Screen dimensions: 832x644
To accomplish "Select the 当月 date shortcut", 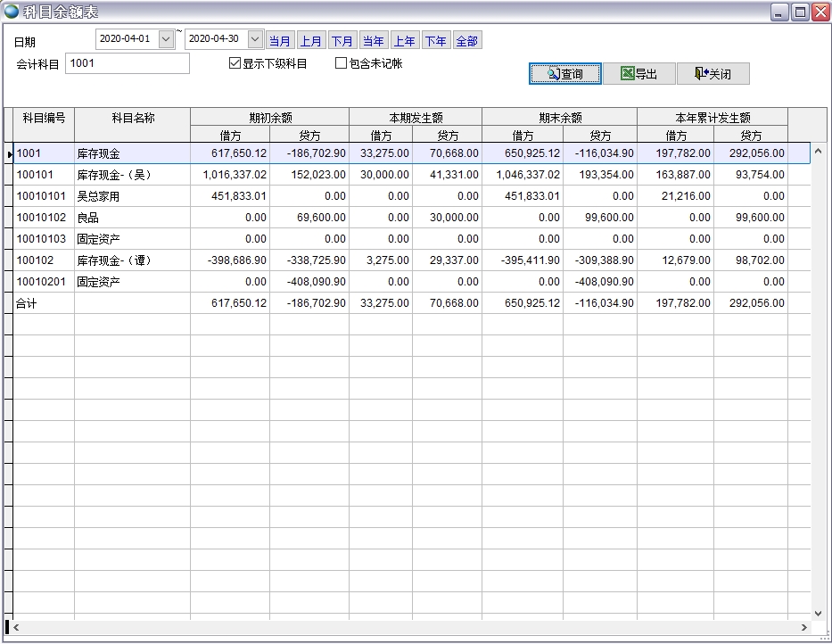I will point(280,41).
